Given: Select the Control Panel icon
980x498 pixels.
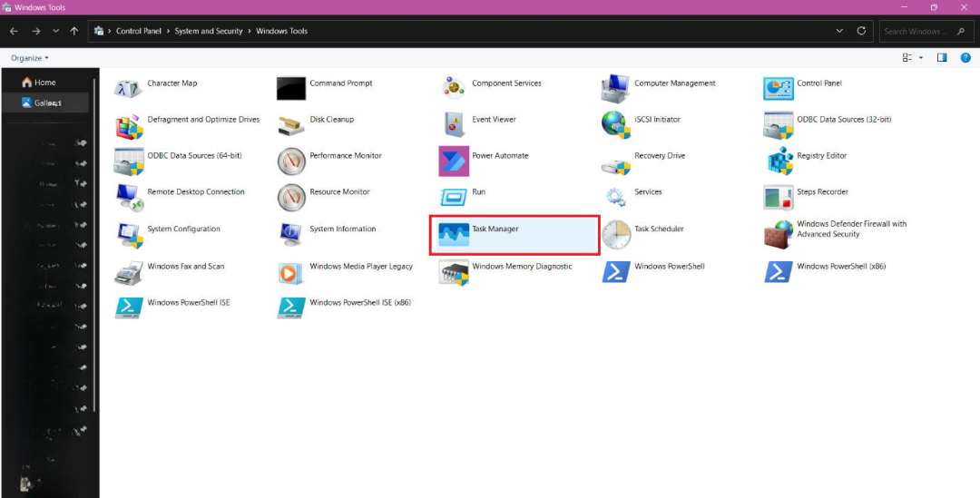Looking at the screenshot, I should pos(779,89).
